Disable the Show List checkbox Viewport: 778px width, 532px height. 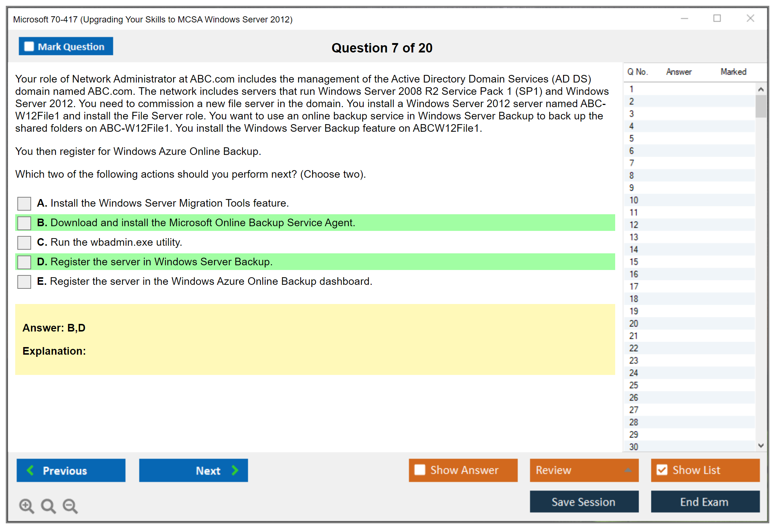(x=662, y=470)
